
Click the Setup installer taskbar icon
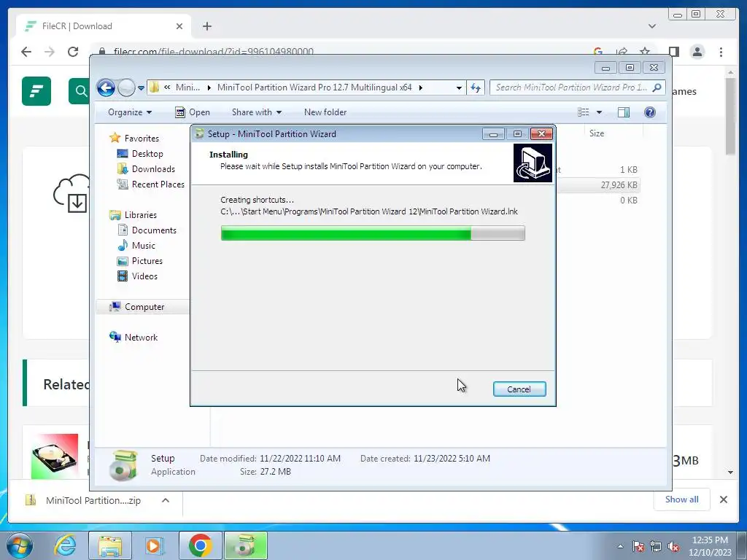point(246,546)
